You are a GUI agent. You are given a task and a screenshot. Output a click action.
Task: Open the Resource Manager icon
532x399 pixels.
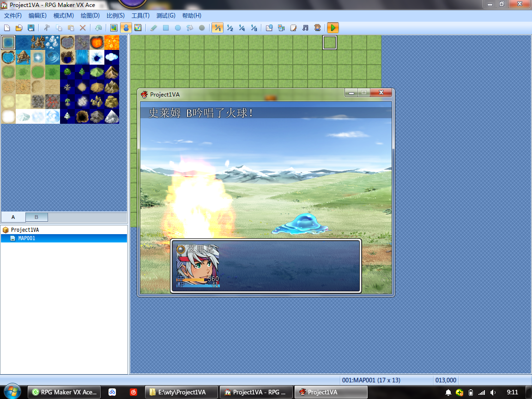(x=281, y=28)
